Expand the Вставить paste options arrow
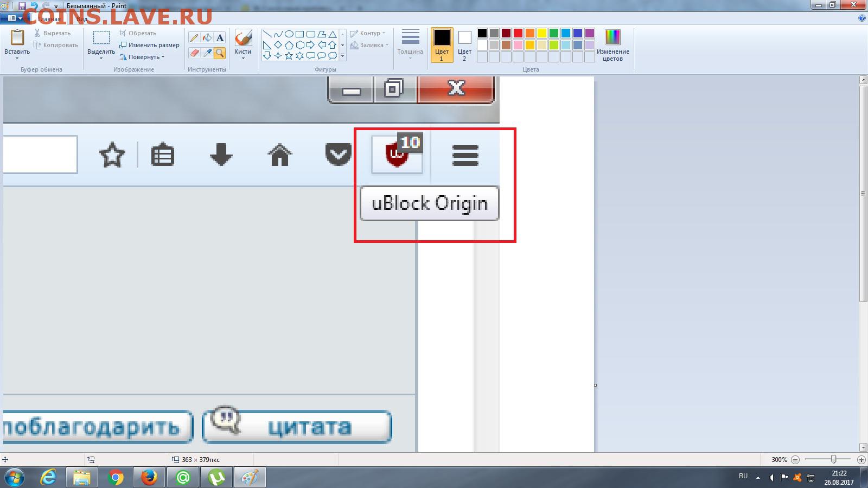Image resolution: width=868 pixels, height=488 pixels. click(x=17, y=57)
